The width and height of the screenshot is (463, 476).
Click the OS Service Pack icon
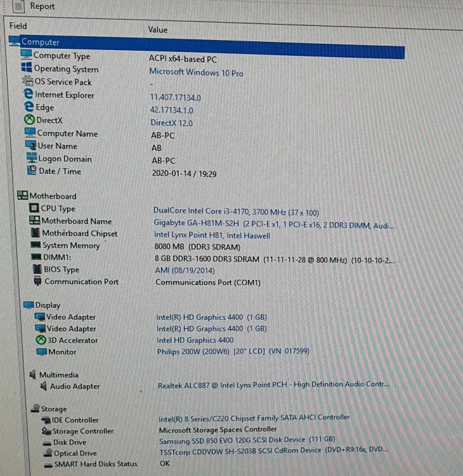(x=27, y=81)
